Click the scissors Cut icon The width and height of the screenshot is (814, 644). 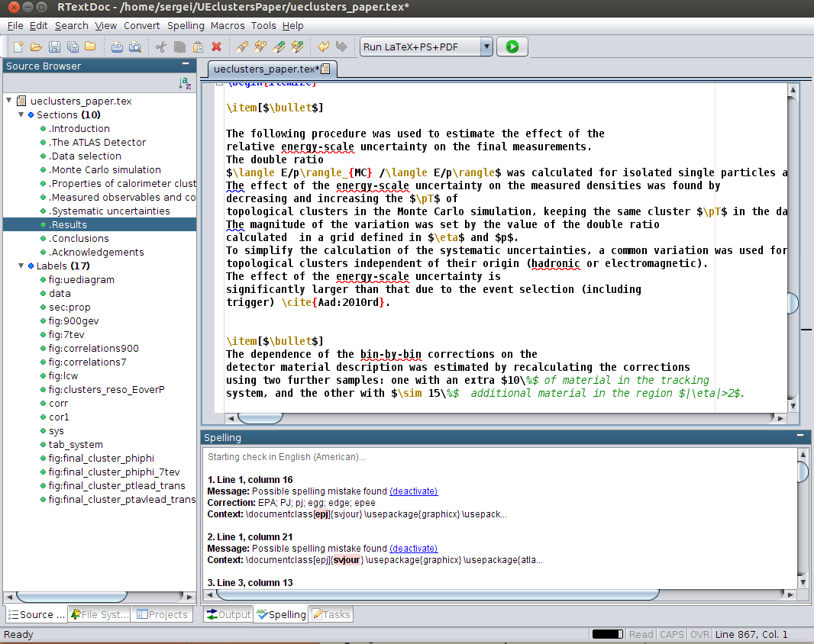point(161,47)
